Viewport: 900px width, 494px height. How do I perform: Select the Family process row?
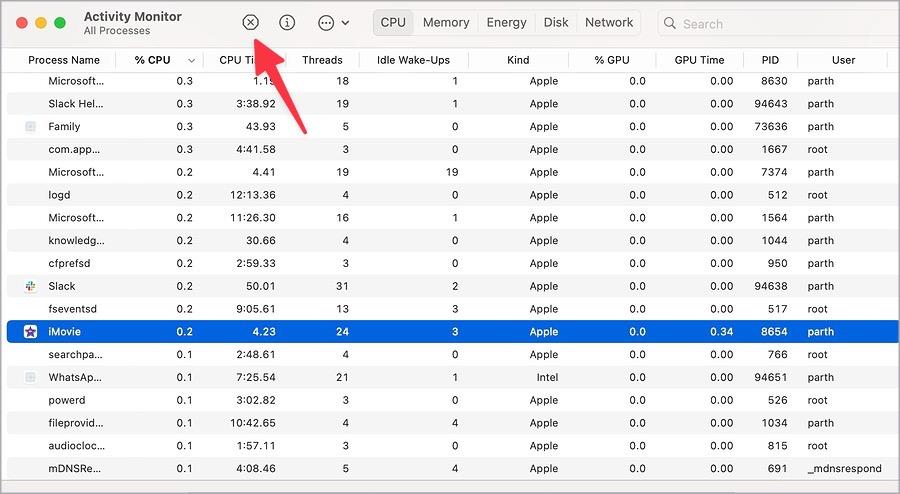click(453, 127)
